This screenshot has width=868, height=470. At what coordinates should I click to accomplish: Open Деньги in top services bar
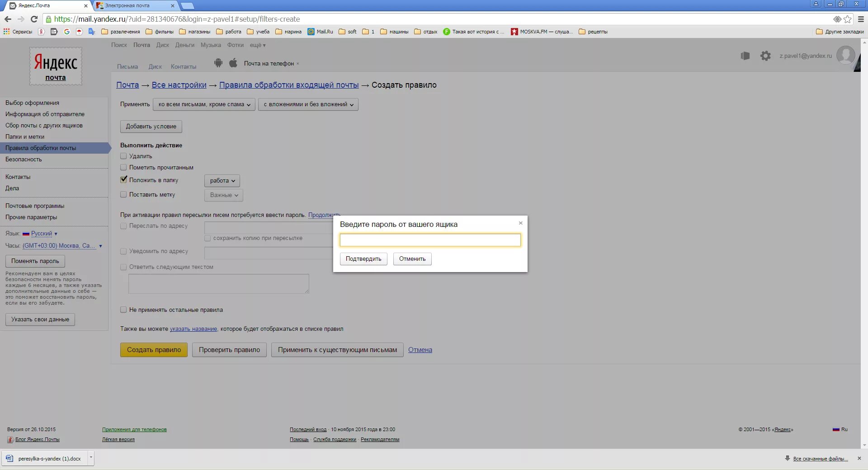184,45
